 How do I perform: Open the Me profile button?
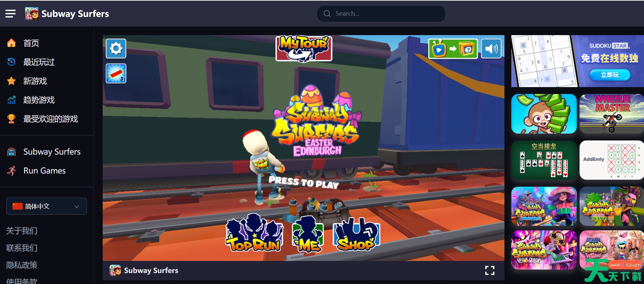(308, 234)
